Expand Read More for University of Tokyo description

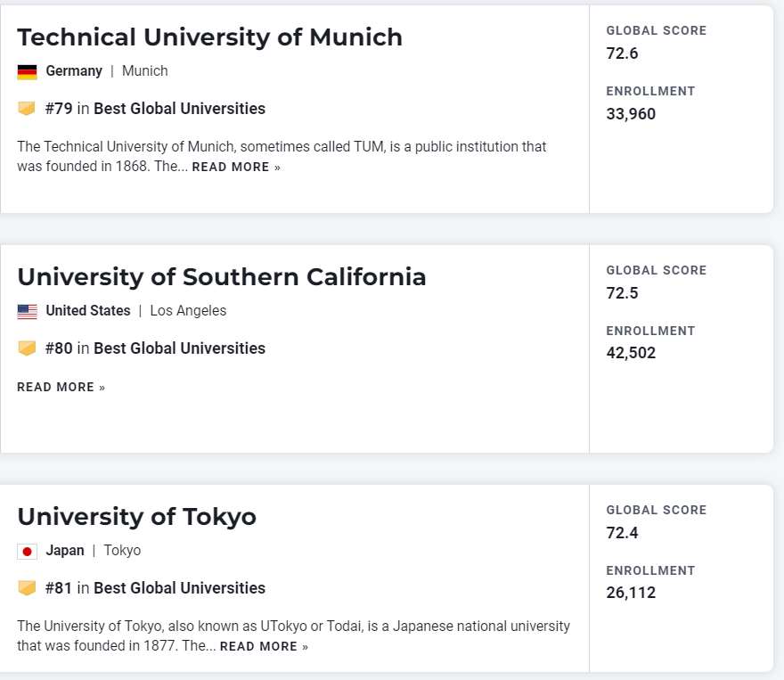click(264, 647)
